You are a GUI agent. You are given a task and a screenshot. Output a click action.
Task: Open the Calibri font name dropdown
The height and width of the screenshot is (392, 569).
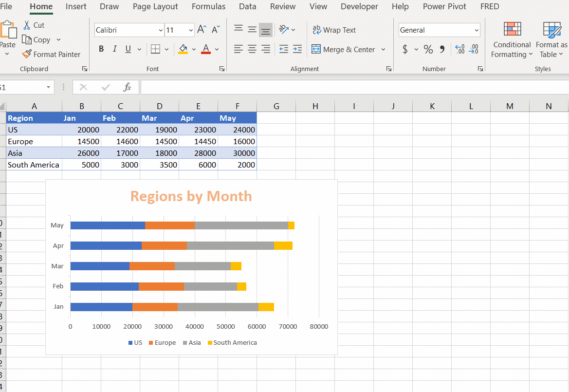click(161, 30)
